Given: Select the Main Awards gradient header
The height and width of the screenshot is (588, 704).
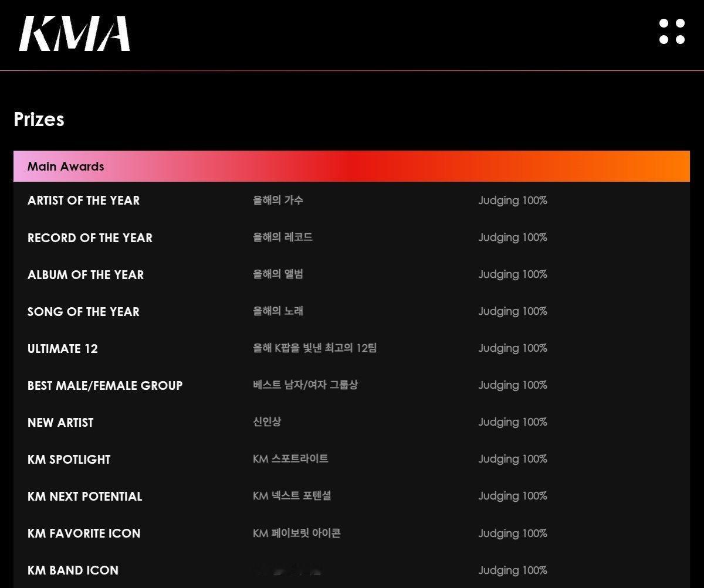Looking at the screenshot, I should 351,166.
